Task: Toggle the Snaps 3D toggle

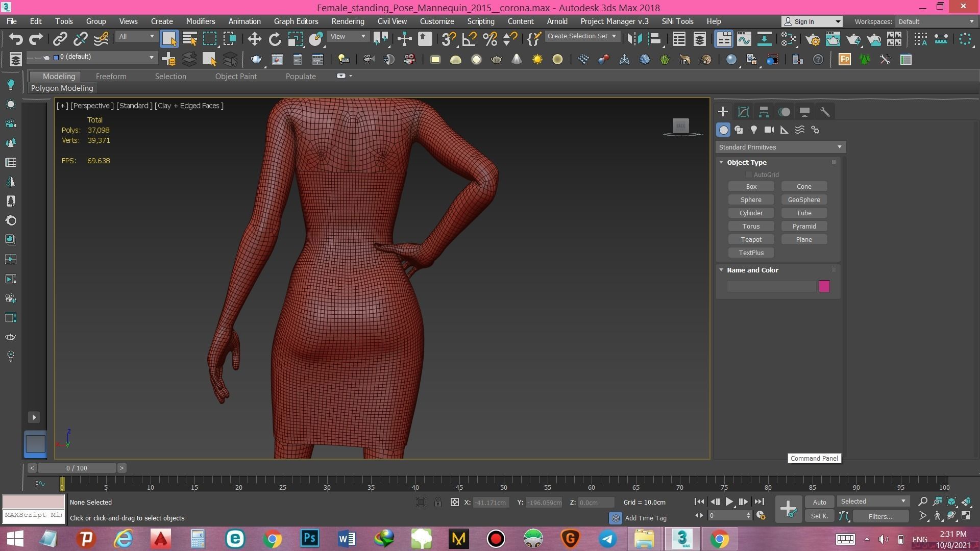Action: 449,39
